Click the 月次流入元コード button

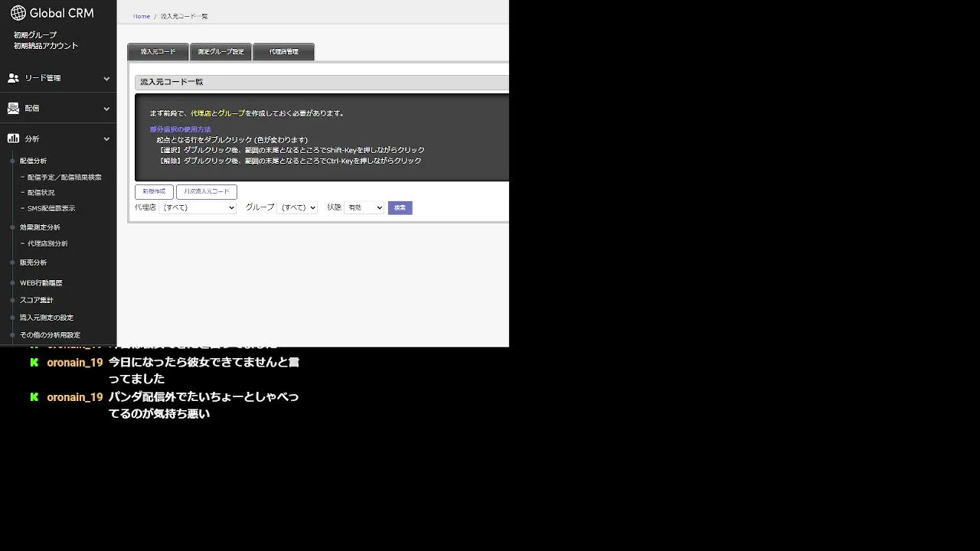click(x=207, y=191)
